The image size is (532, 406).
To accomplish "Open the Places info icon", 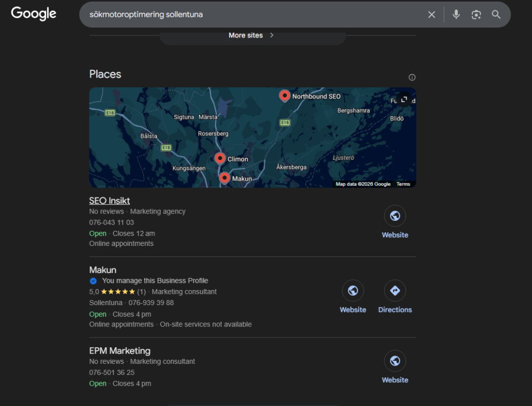I will pos(412,77).
